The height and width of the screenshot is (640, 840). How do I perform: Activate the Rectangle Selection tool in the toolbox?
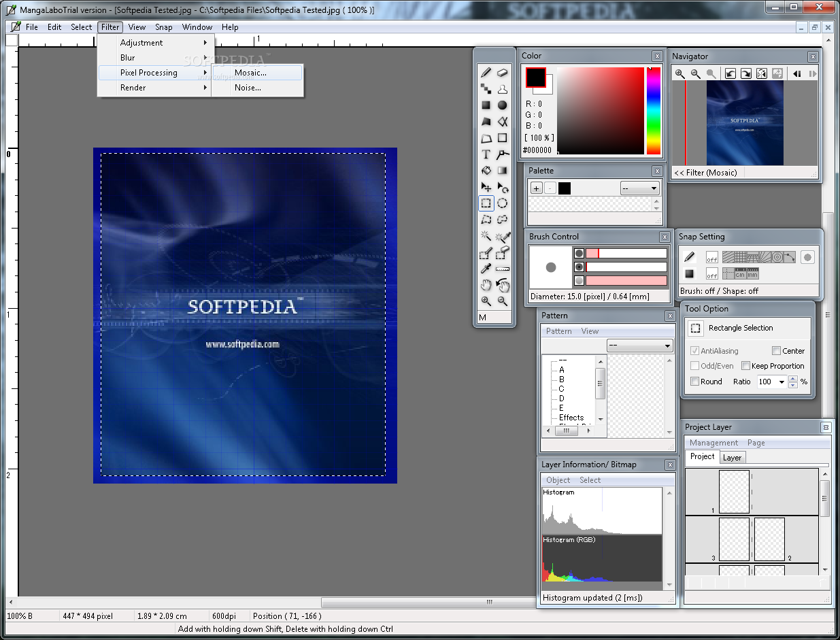tap(486, 203)
